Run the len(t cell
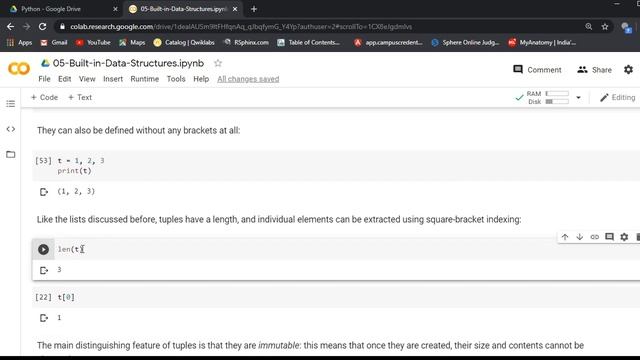This screenshot has width=640, height=360. tap(43, 249)
